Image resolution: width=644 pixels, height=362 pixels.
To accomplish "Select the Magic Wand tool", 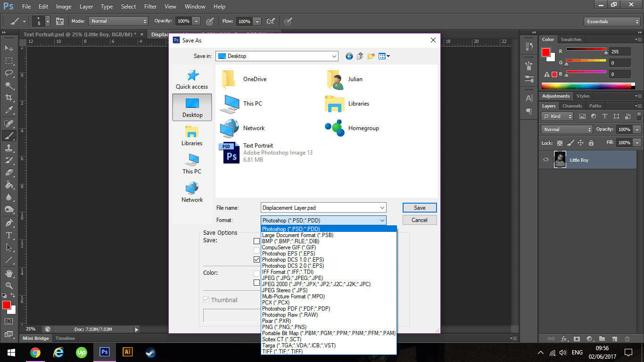I will [9, 85].
